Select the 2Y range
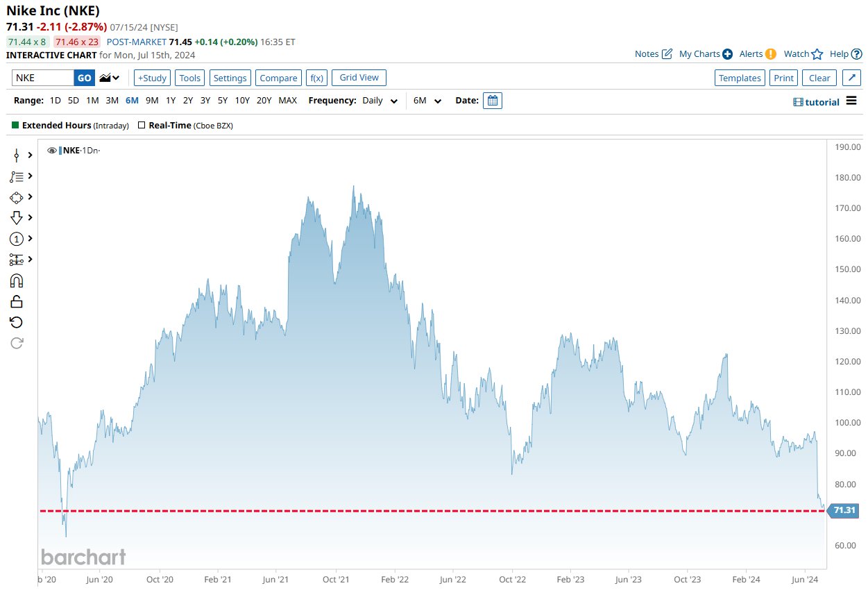 pyautogui.click(x=188, y=101)
